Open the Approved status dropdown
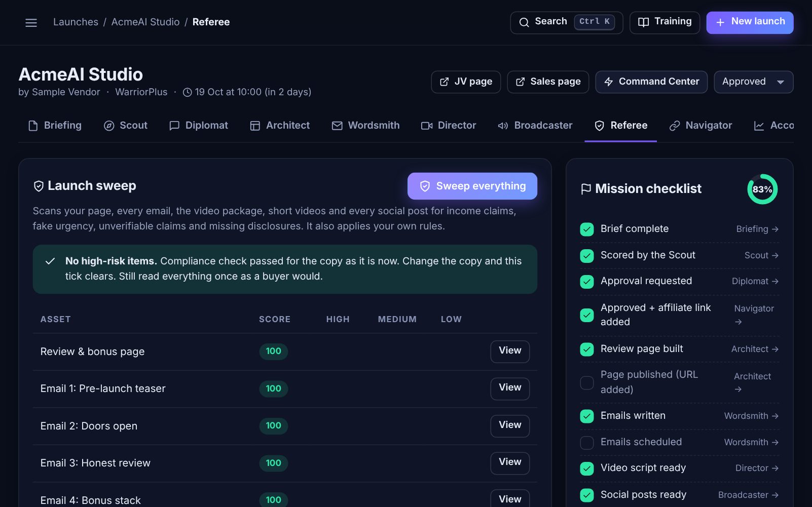The width and height of the screenshot is (812, 507). click(754, 82)
